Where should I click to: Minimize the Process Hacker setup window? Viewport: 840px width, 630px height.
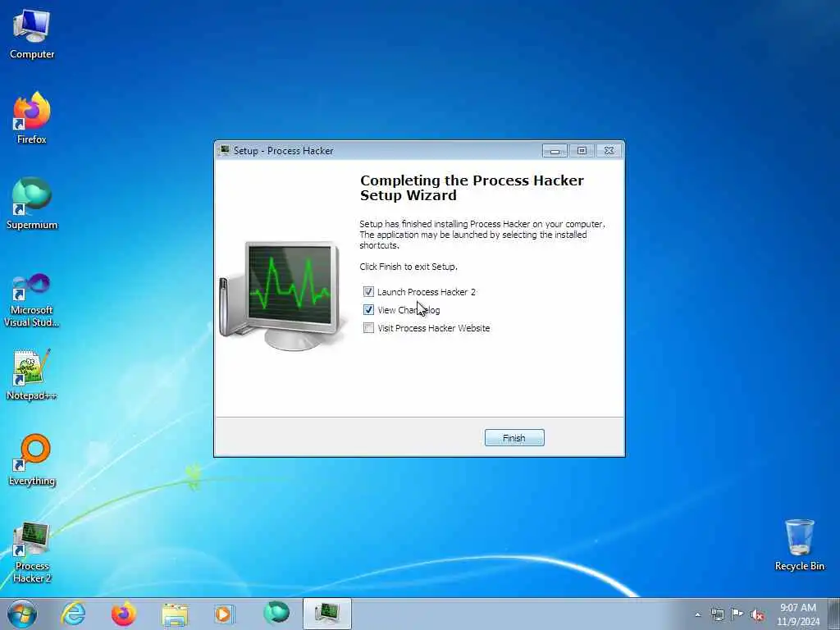tap(555, 151)
